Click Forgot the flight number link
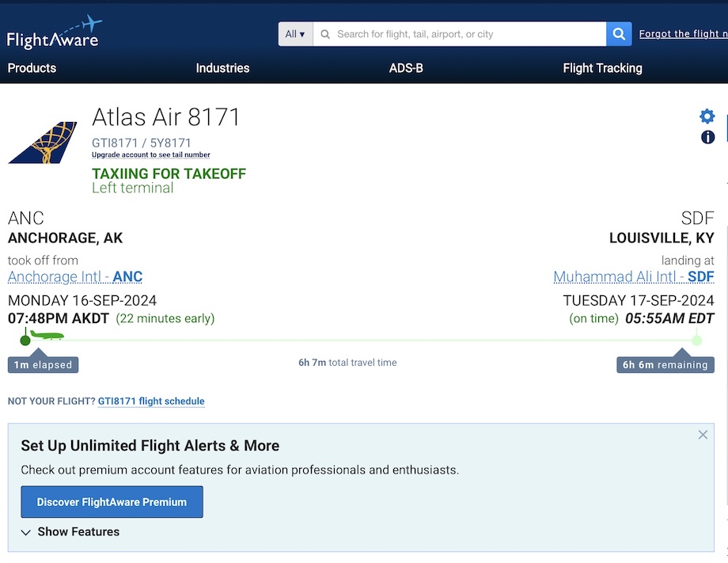Viewport: 728px width, 563px height. tap(683, 33)
